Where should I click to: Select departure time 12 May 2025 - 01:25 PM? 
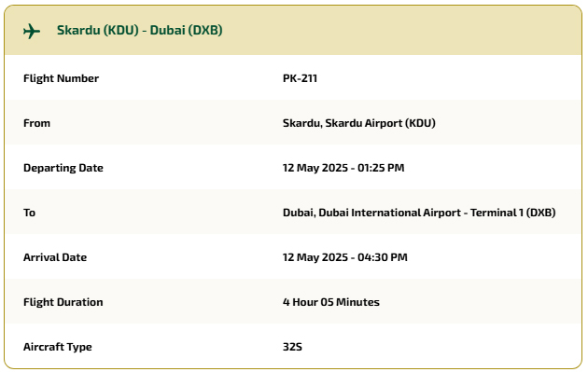[x=343, y=168]
